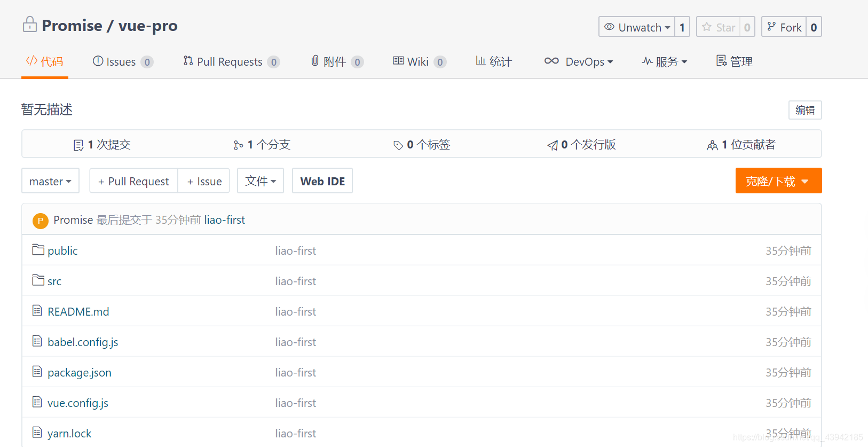This screenshot has width=868, height=447.
Task: Click the fork count 0
Action: pos(814,27)
